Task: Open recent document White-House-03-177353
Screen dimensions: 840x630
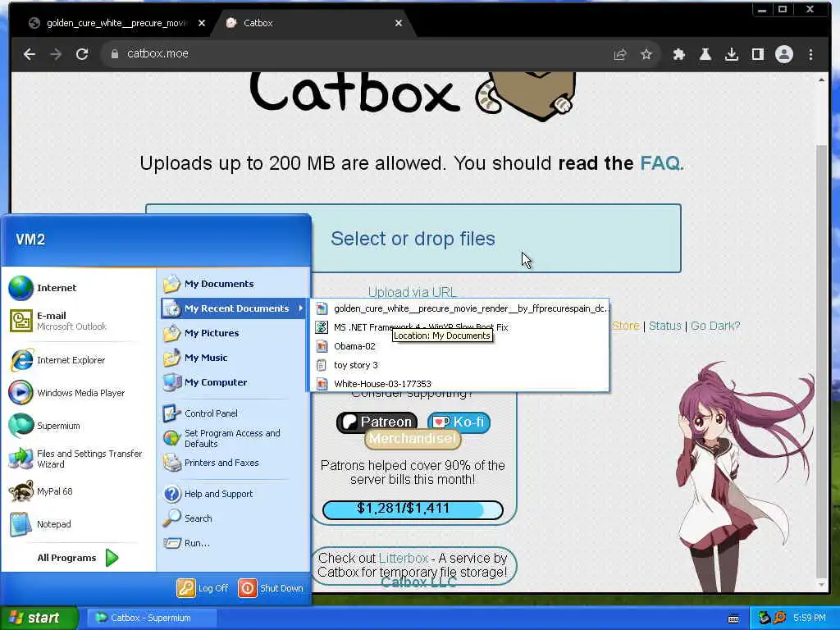Action: pos(459,384)
